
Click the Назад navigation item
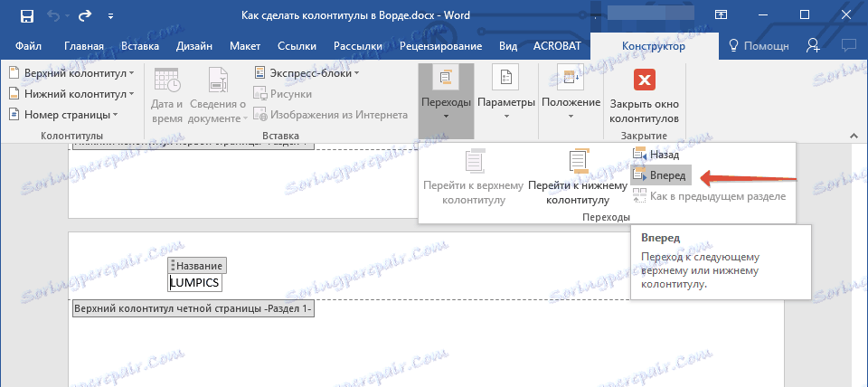coord(656,155)
